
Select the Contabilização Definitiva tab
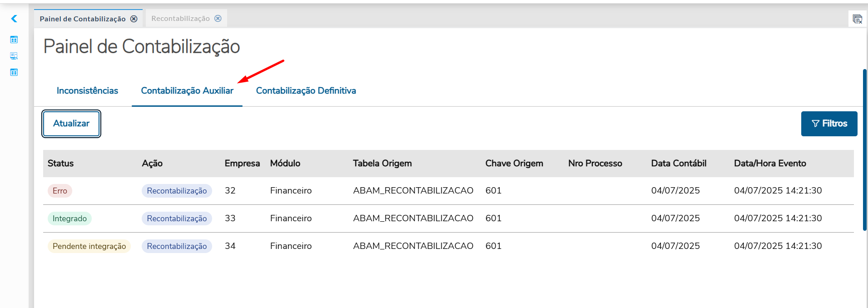point(306,91)
